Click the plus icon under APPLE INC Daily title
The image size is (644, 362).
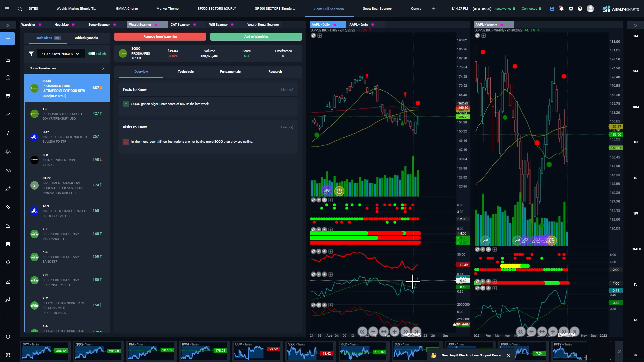320,36
